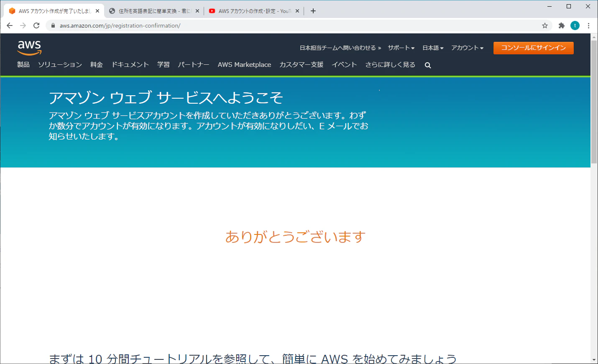The height and width of the screenshot is (364, 598).
Task: Click the AWS logo in header
Action: 29,48
